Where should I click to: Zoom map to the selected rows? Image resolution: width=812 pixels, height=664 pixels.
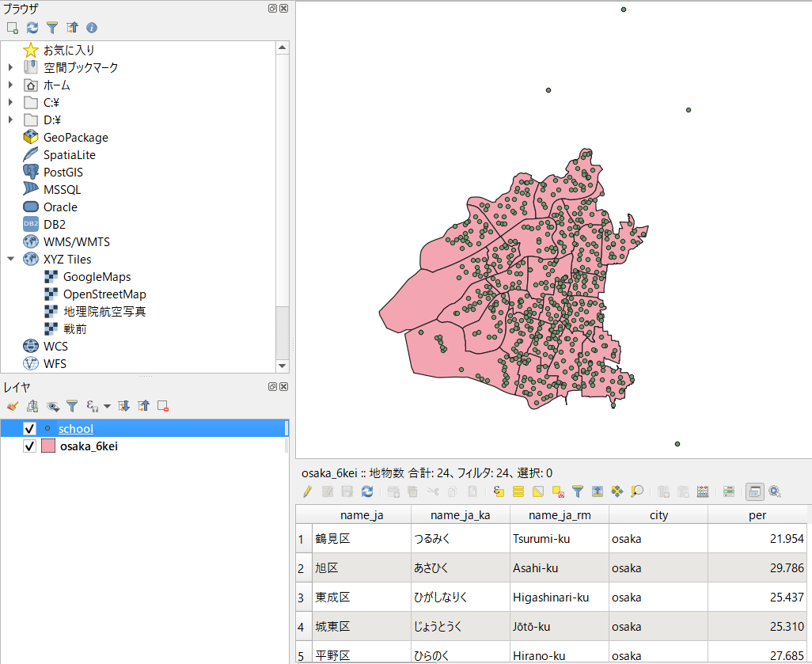pyautogui.click(x=637, y=491)
